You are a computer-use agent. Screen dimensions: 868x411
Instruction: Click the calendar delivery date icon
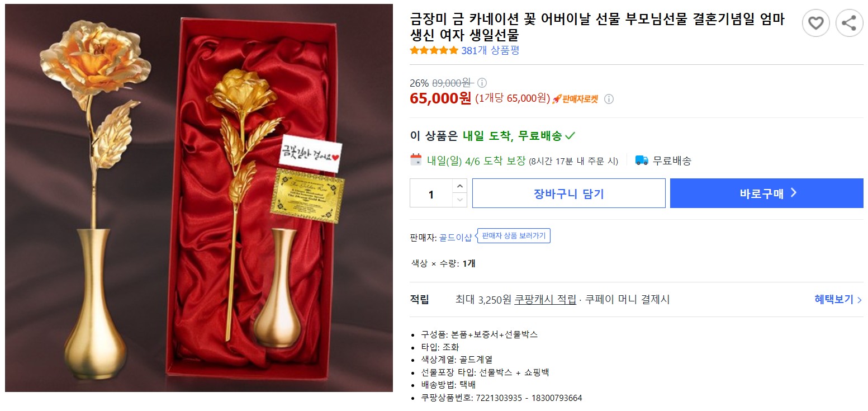[416, 160]
